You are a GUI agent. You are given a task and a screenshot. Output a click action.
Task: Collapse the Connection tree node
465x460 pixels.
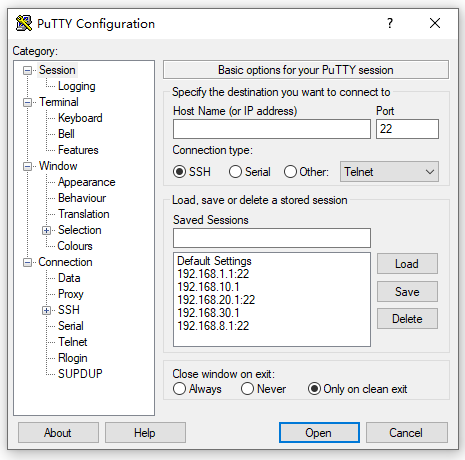(27, 262)
